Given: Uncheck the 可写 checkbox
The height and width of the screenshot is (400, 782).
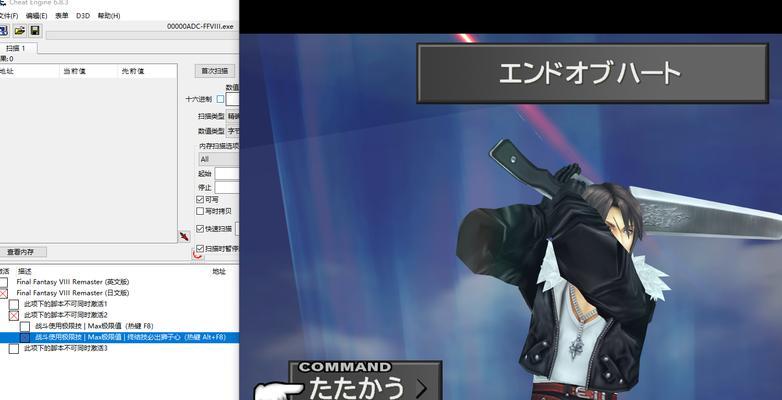Looking at the screenshot, I should [x=200, y=200].
